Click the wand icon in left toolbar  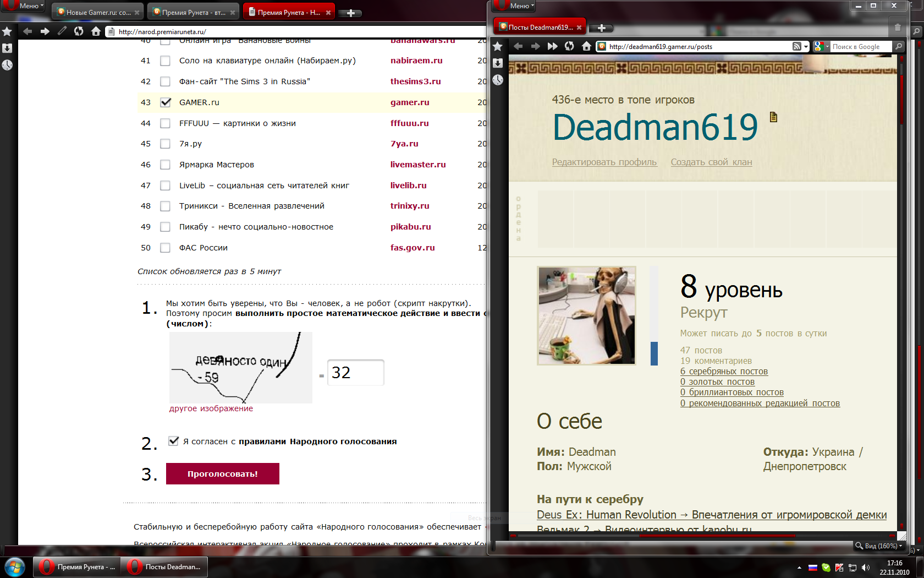(62, 31)
